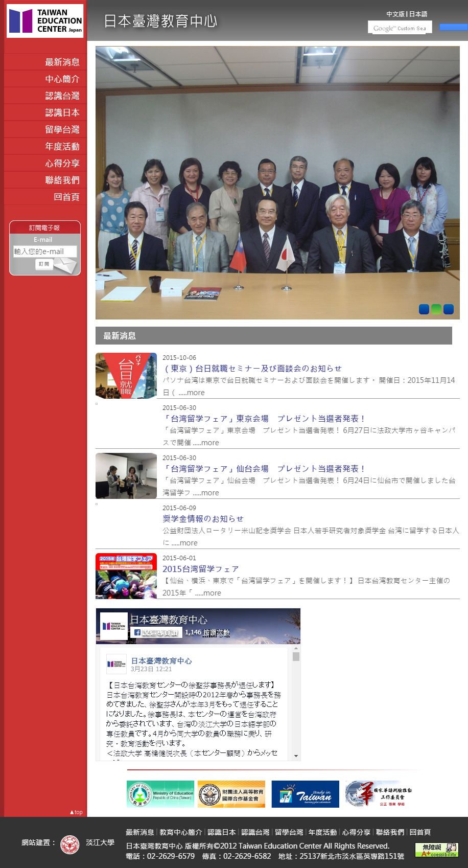Click the Facebook post author avatar

click(x=116, y=664)
